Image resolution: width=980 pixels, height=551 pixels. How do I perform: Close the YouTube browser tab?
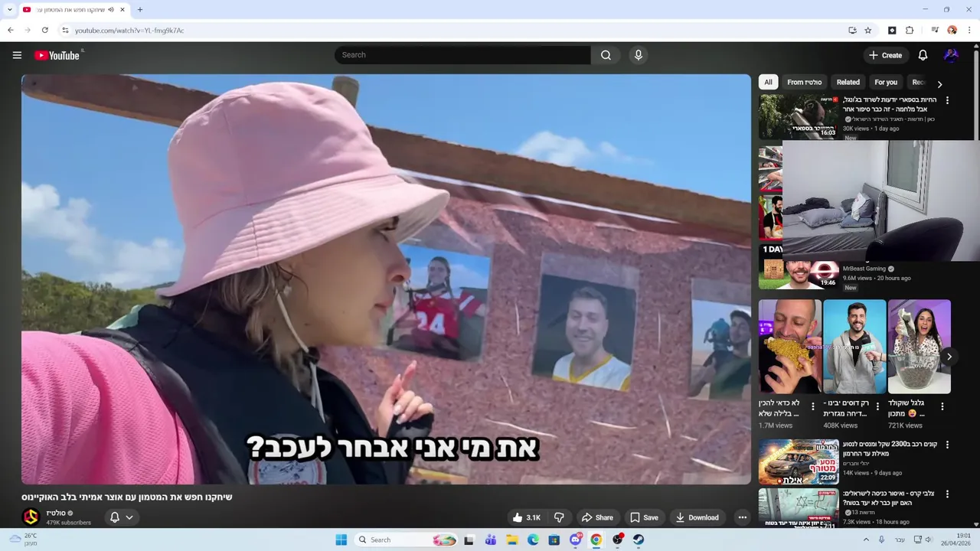click(x=122, y=10)
